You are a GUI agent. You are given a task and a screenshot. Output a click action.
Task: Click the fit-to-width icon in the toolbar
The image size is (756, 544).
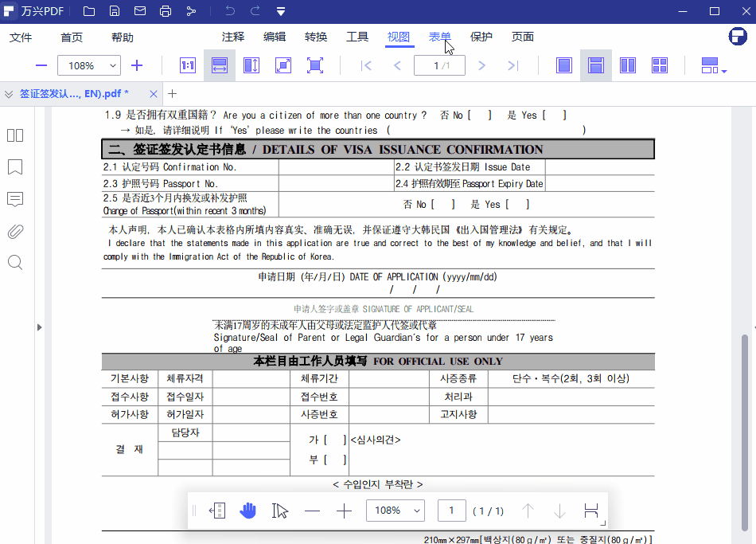218,65
